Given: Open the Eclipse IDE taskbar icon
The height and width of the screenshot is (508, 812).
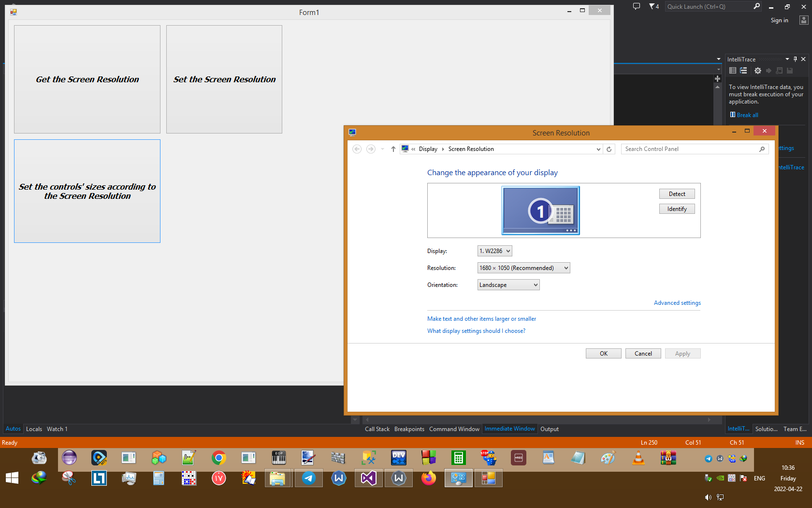Looking at the screenshot, I should click(69, 458).
